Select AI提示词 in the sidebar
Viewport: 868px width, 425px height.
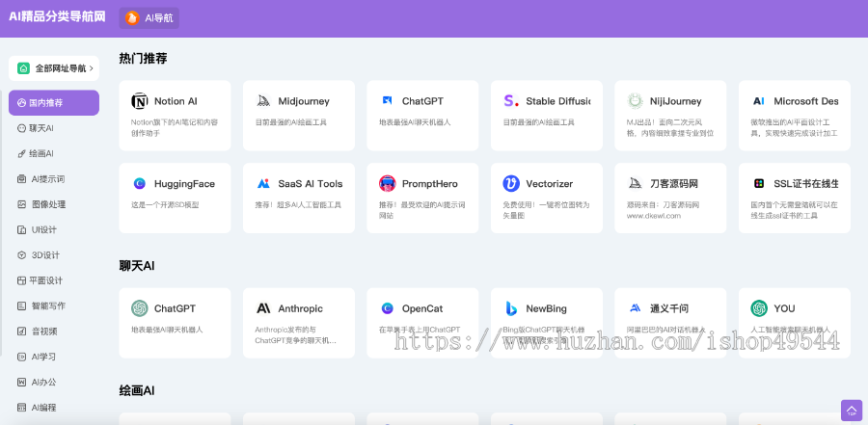43,178
